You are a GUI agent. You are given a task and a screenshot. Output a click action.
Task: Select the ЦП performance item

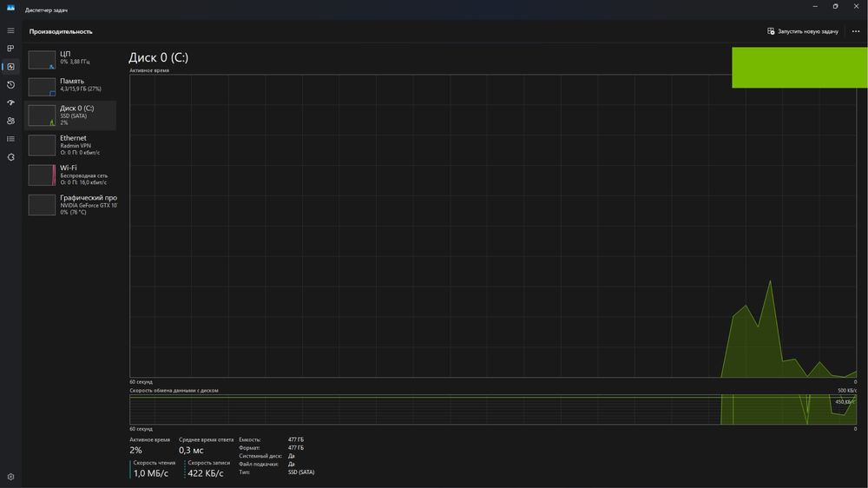(70, 59)
